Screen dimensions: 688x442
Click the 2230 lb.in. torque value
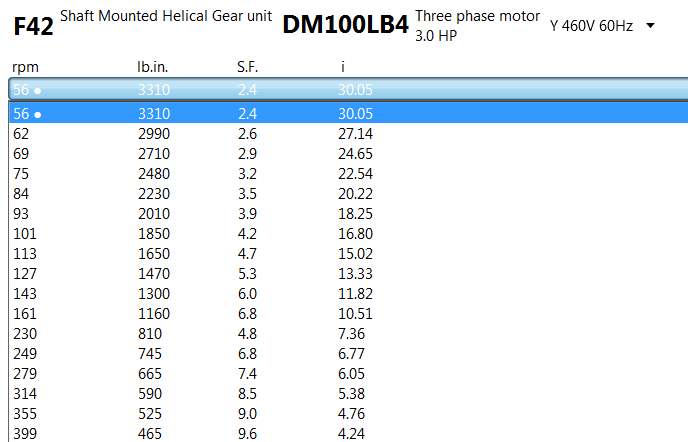[154, 194]
